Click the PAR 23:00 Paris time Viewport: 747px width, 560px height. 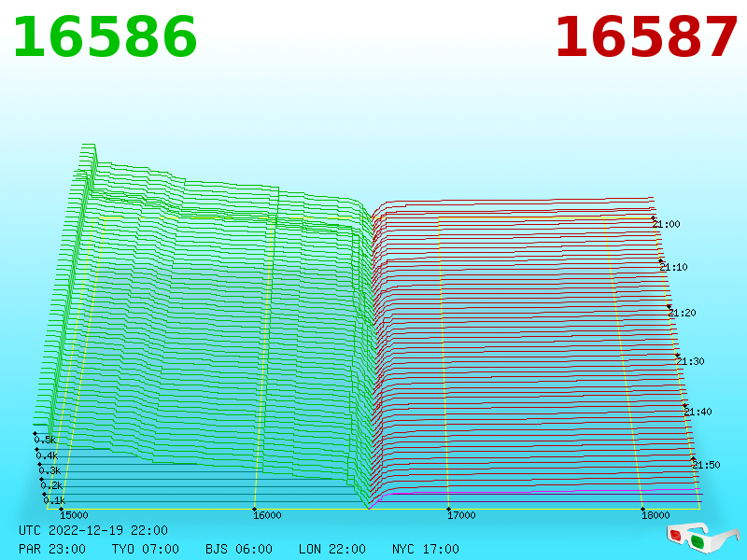[52, 549]
